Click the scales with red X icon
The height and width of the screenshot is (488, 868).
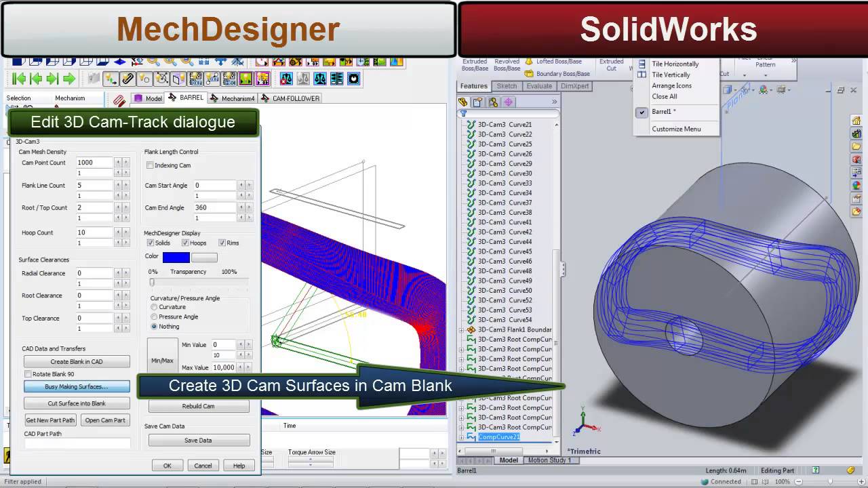286,79
